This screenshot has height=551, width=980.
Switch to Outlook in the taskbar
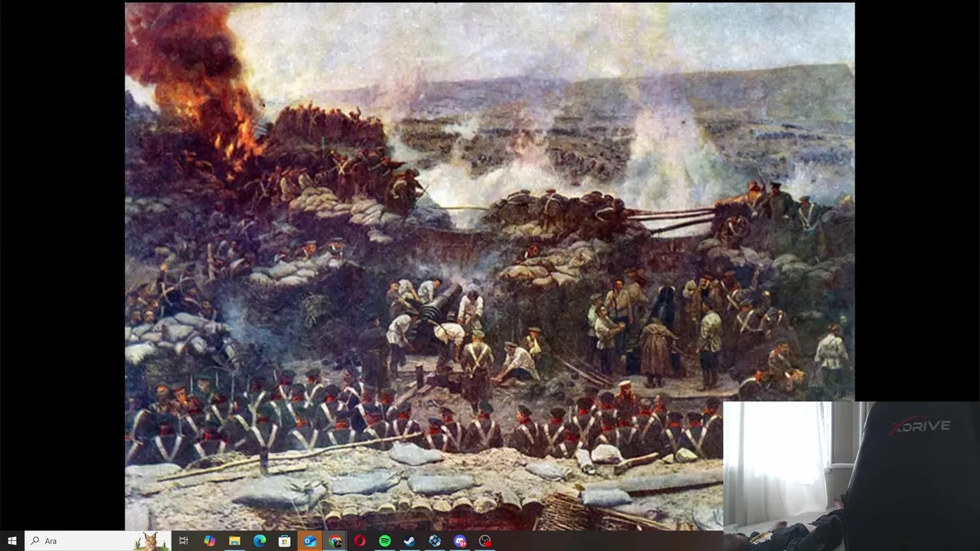click(x=309, y=541)
